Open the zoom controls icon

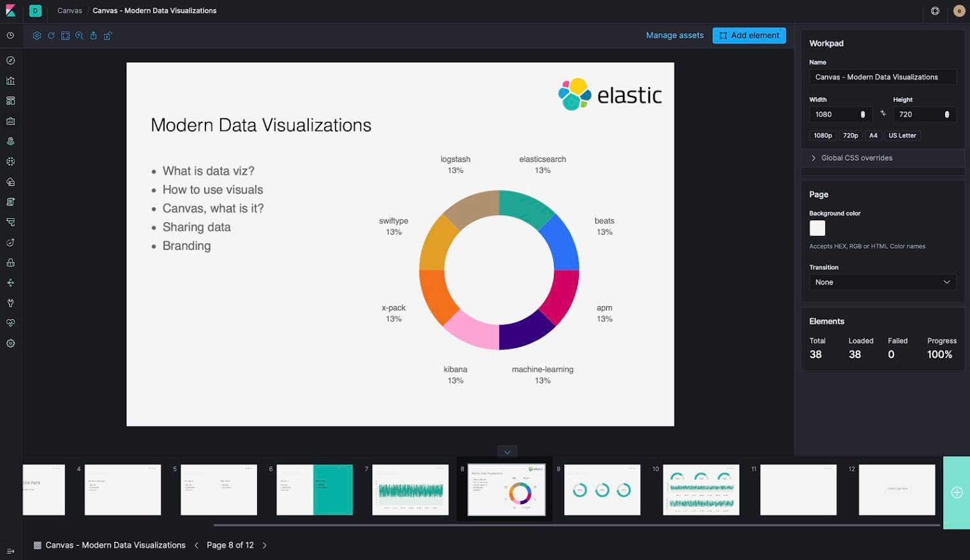click(78, 36)
